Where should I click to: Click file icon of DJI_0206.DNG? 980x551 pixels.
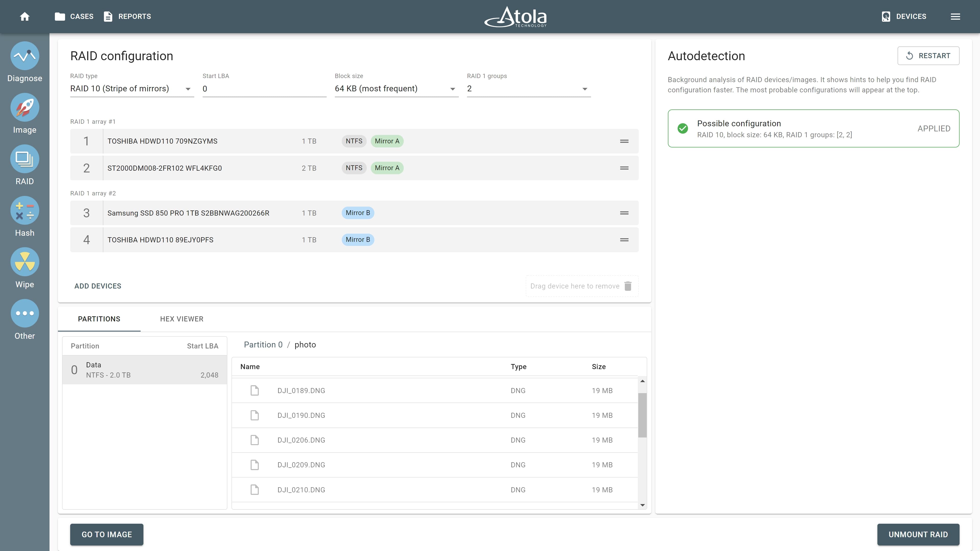coord(254,440)
